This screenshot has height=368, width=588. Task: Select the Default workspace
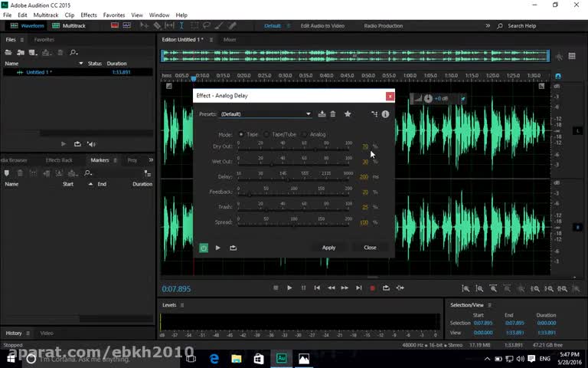pos(273,25)
